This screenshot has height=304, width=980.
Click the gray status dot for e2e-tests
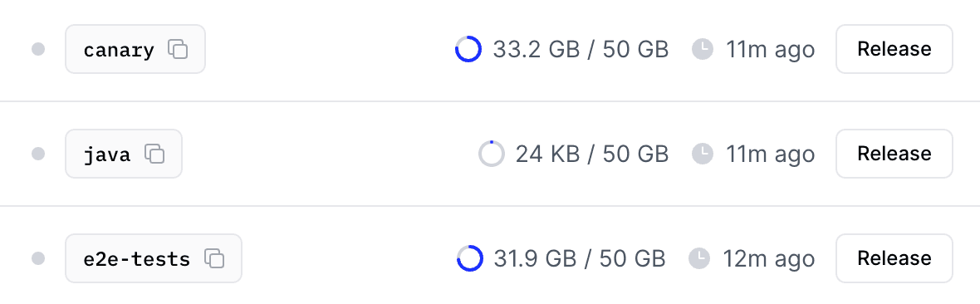coord(38,258)
